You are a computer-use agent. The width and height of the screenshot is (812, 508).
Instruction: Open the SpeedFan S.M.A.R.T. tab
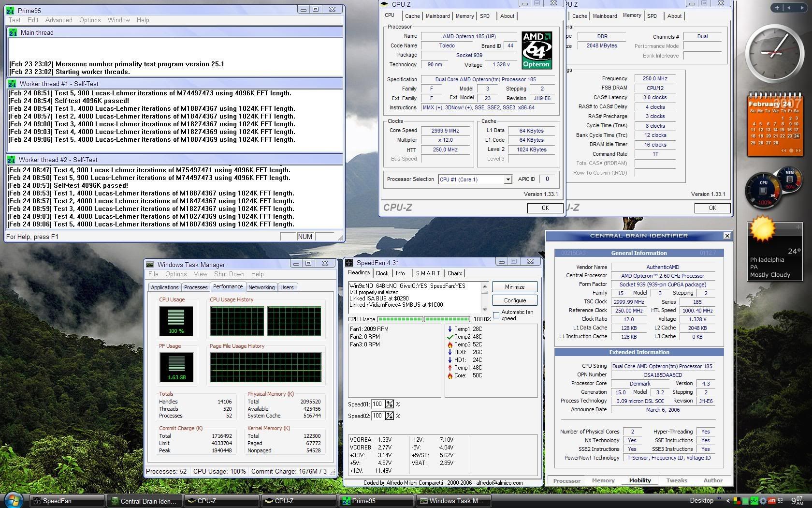(428, 273)
